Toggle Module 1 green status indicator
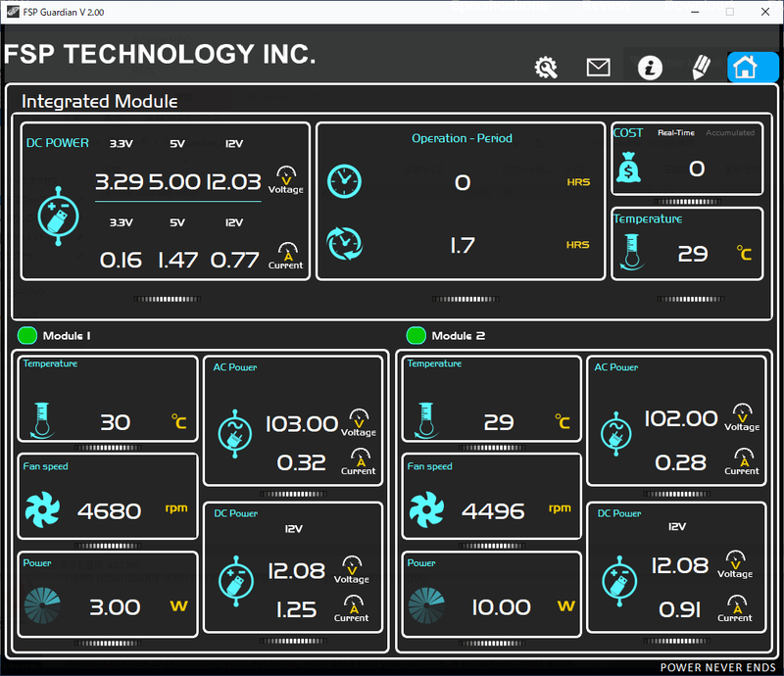The height and width of the screenshot is (676, 784). point(27,335)
